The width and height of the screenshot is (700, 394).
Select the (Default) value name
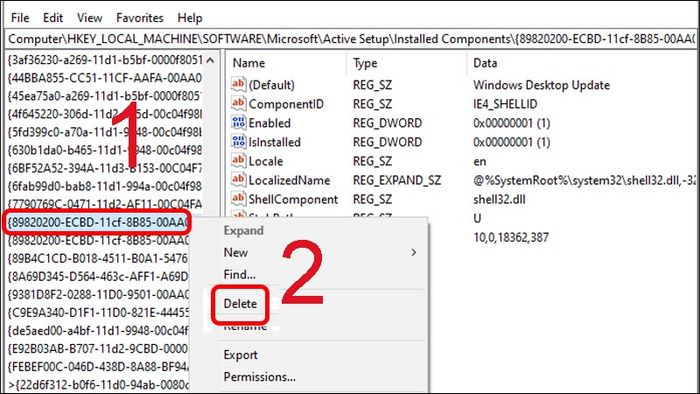coord(271,85)
